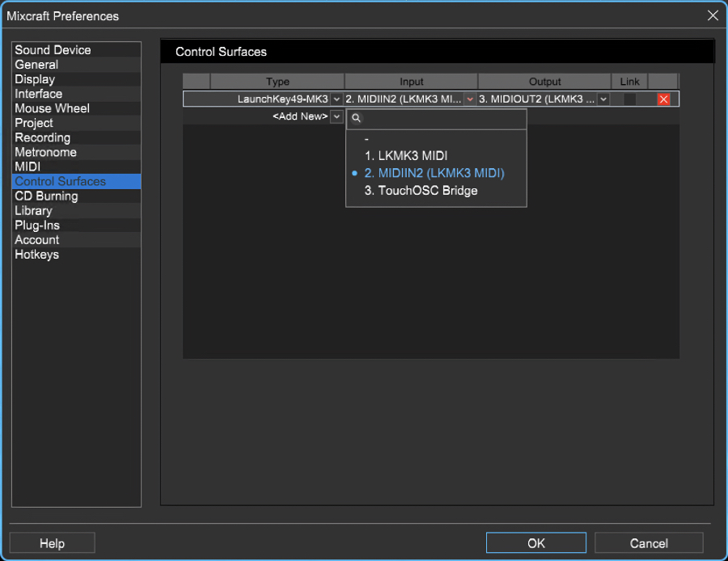
Task: Open MIDI preferences page
Action: tap(76, 167)
